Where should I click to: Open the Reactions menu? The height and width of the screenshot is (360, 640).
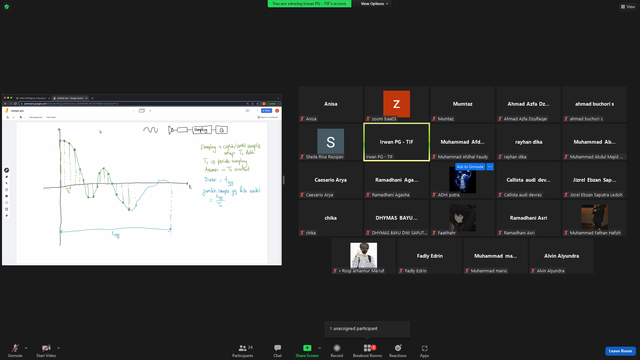[398, 350]
